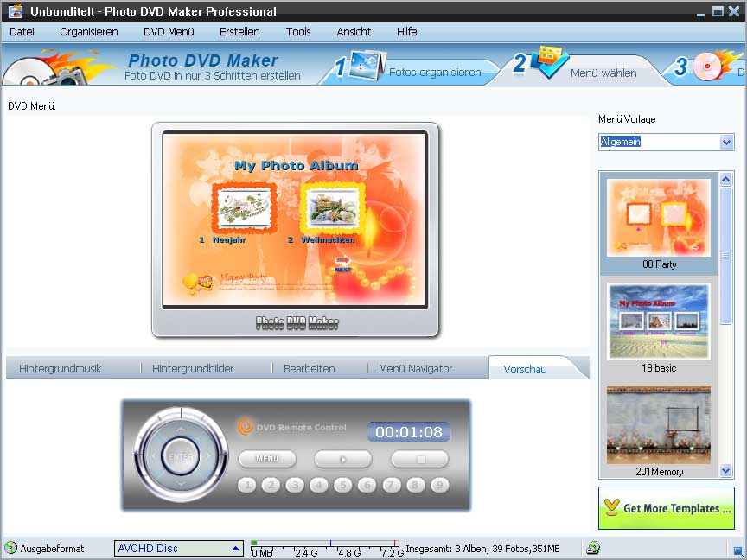747x560 pixels.
Task: Click the small blue icon at status bar's right end
Action: point(738,550)
